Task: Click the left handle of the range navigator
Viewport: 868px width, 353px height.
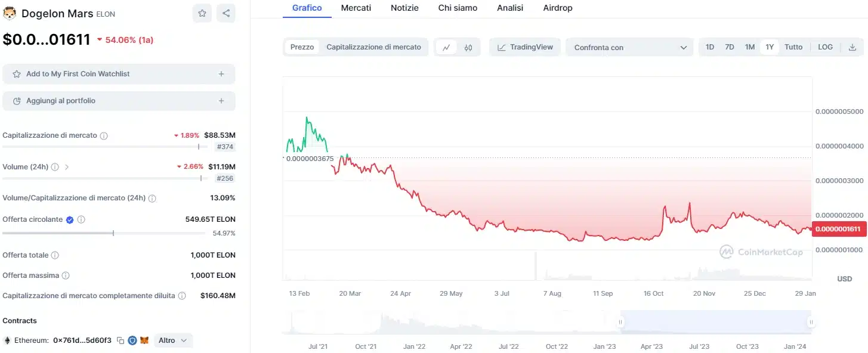Action: point(620,322)
